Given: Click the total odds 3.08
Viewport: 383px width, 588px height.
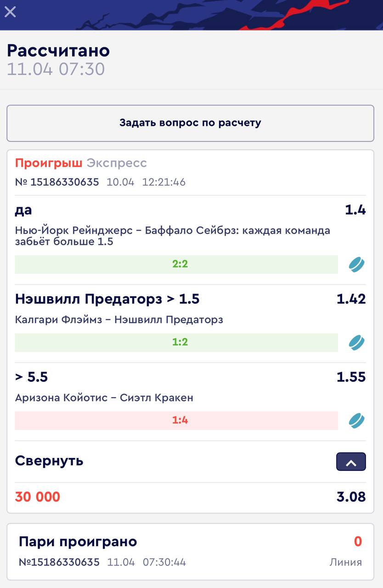Looking at the screenshot, I should (x=351, y=497).
